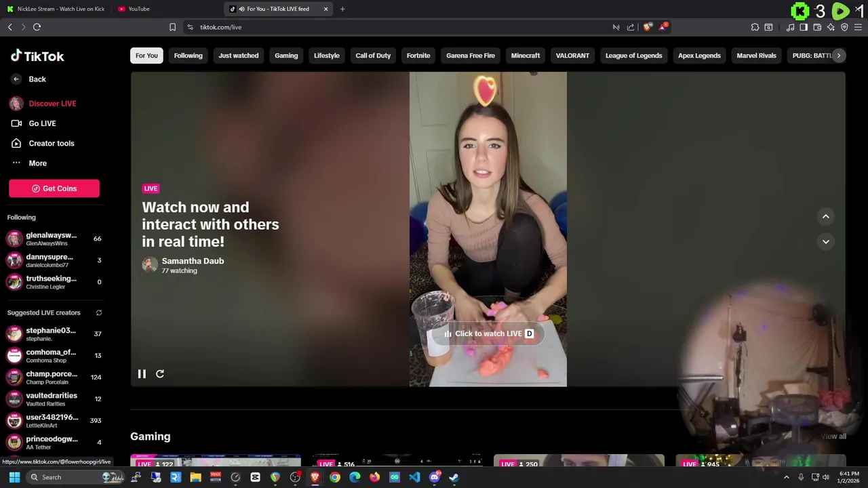Reload the page in browser
This screenshot has height=488, width=868.
tap(37, 27)
